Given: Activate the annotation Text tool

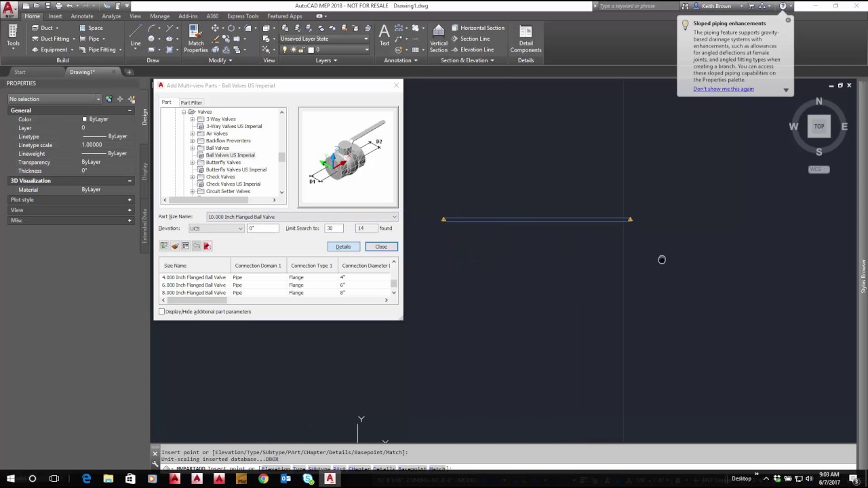Looking at the screenshot, I should (384, 37).
